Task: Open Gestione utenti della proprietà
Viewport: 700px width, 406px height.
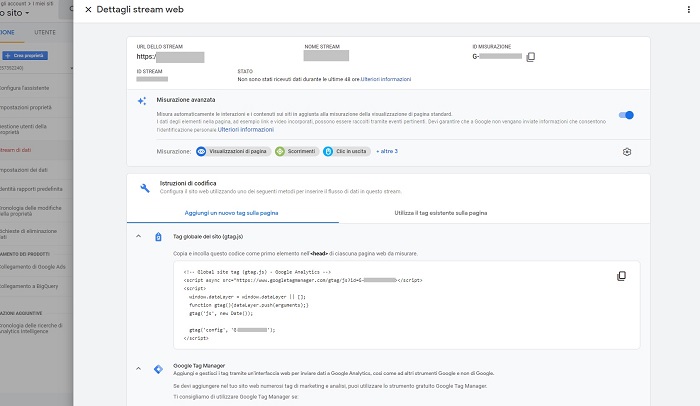Action: click(x=23, y=129)
